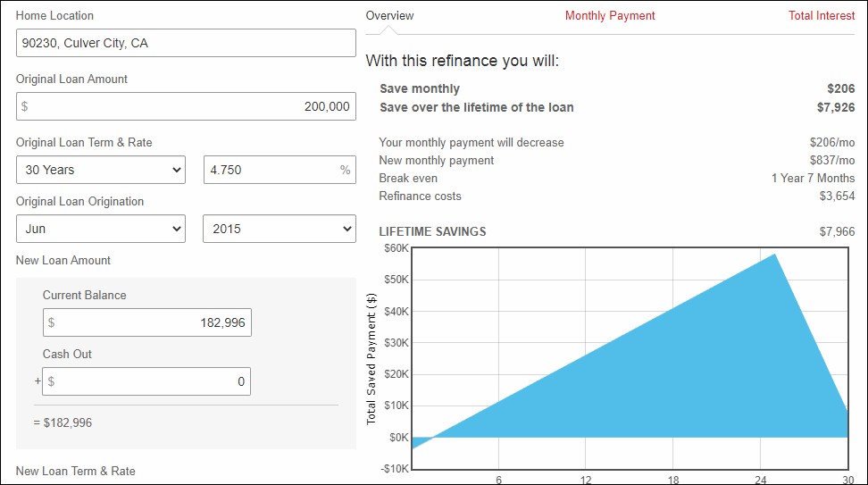Expand the Jun origination month dropdown
Image resolution: width=868 pixels, height=485 pixels.
101,229
